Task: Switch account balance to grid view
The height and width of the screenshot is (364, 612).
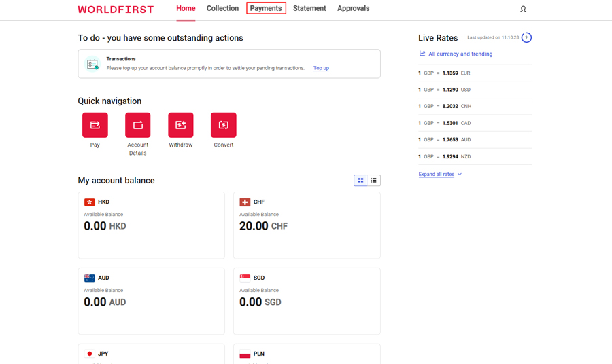Action: (360, 181)
